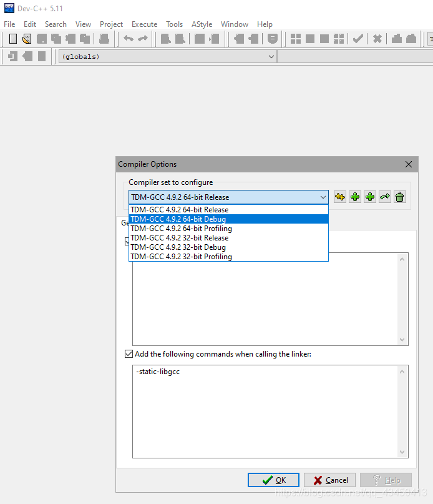Click the Help button in dialog

click(x=386, y=480)
